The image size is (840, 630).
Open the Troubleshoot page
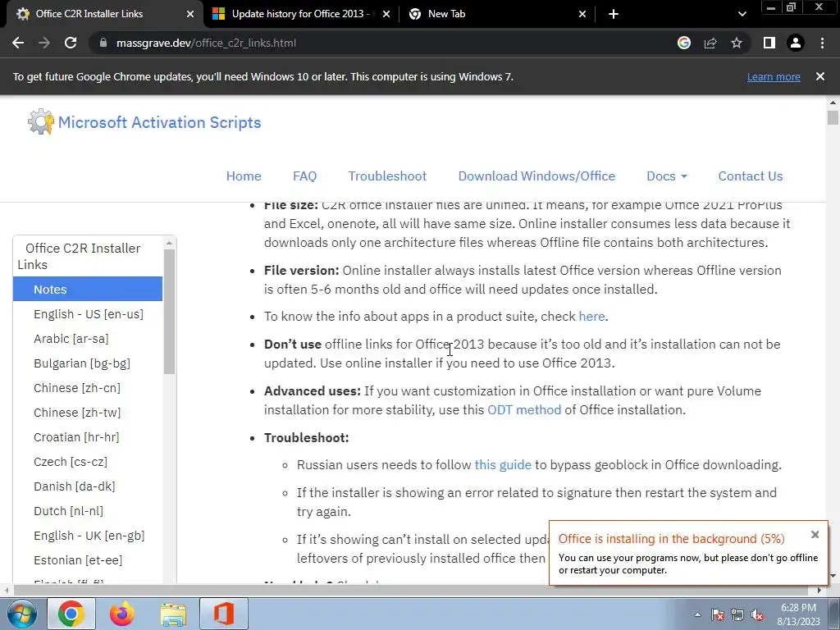[387, 176]
